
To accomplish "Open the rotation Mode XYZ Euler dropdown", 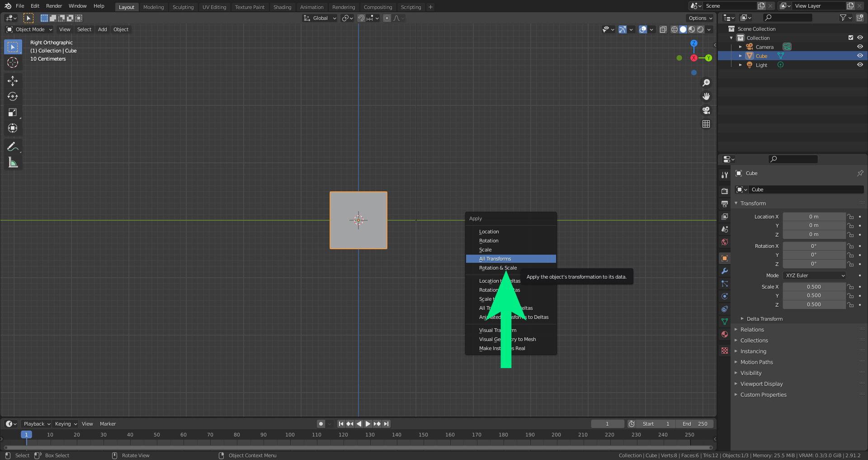I will pos(815,275).
